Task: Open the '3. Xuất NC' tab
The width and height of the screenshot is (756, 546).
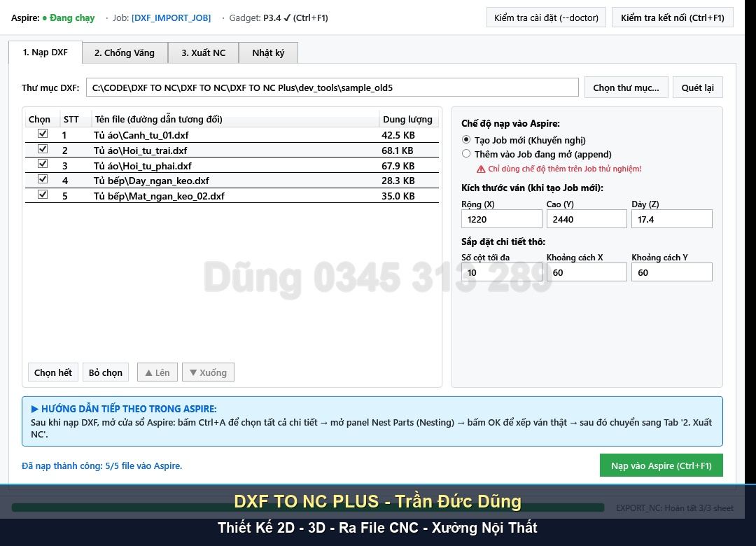Action: pos(204,53)
